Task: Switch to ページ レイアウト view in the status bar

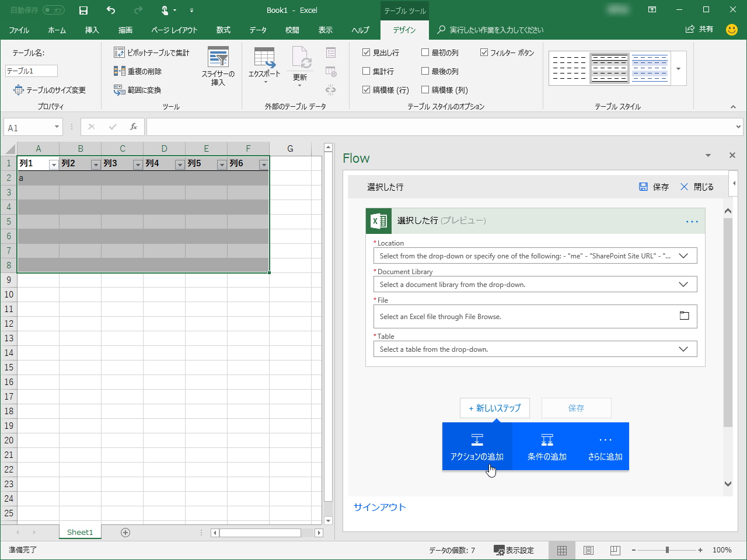Action: coord(588,550)
